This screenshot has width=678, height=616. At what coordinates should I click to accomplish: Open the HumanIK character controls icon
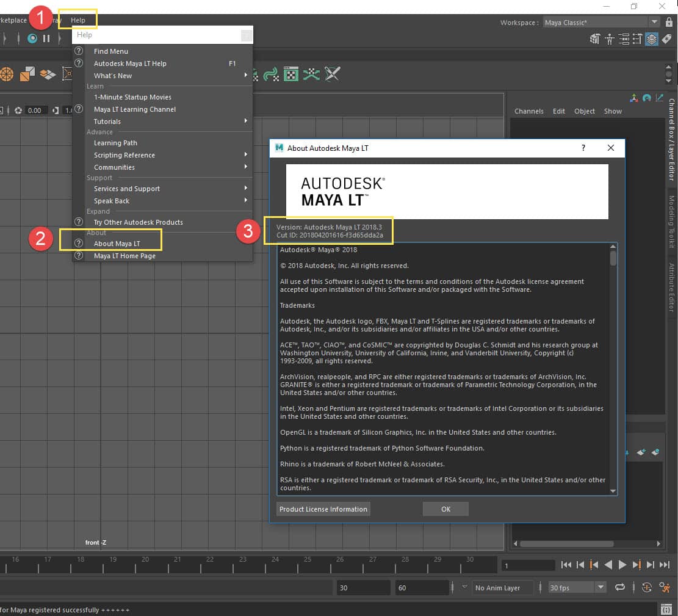coord(609,39)
